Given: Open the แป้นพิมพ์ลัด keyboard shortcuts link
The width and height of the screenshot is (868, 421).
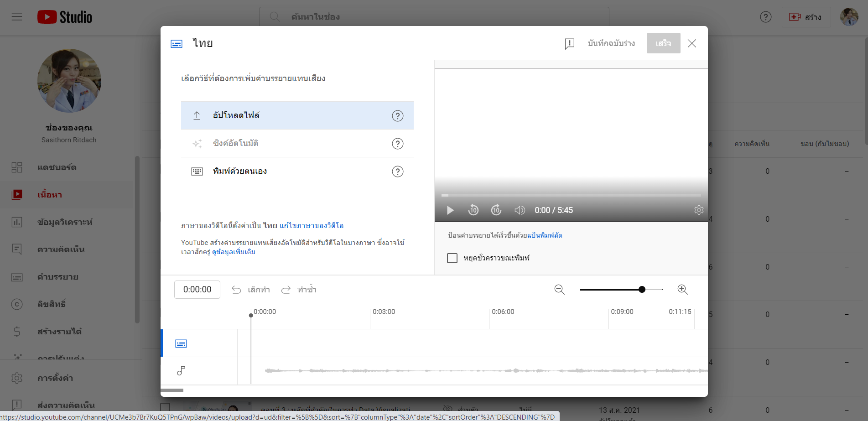Looking at the screenshot, I should (545, 235).
